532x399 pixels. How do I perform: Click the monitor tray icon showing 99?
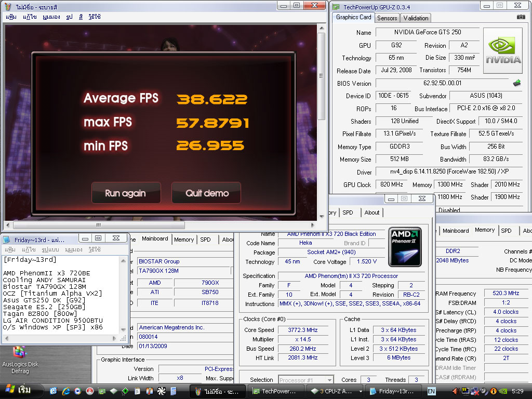465,391
